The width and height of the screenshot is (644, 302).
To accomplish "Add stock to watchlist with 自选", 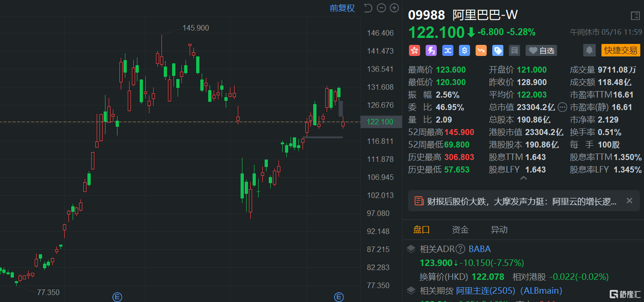I will coord(541,50).
